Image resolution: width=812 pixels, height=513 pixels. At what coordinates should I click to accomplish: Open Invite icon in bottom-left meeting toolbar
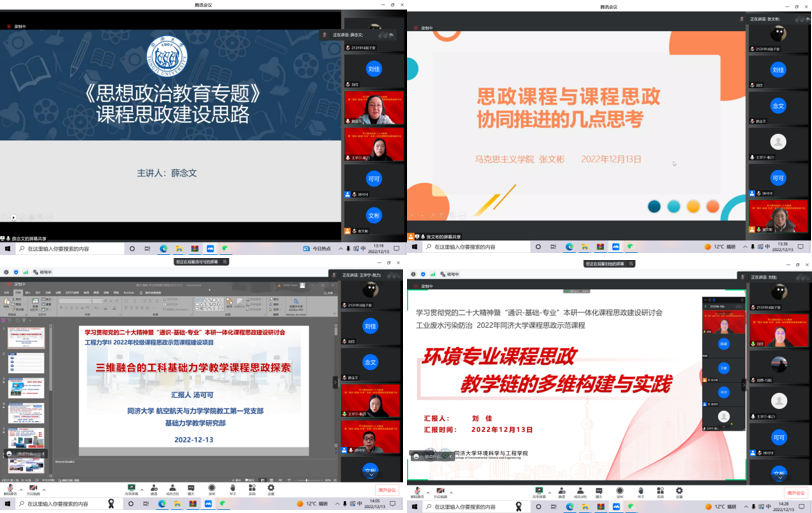point(154,489)
